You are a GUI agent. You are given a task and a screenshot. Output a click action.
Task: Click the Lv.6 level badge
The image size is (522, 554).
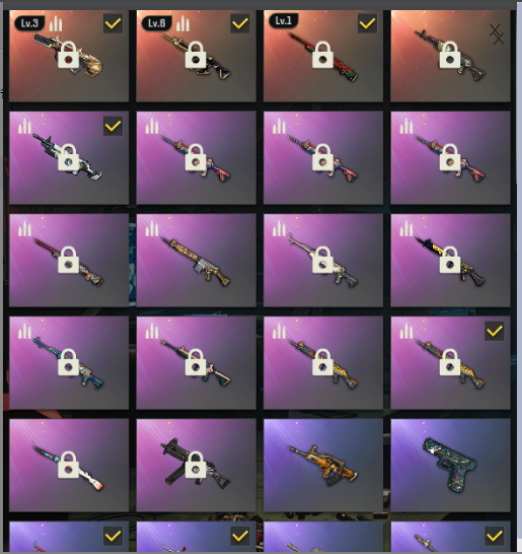pos(157,23)
